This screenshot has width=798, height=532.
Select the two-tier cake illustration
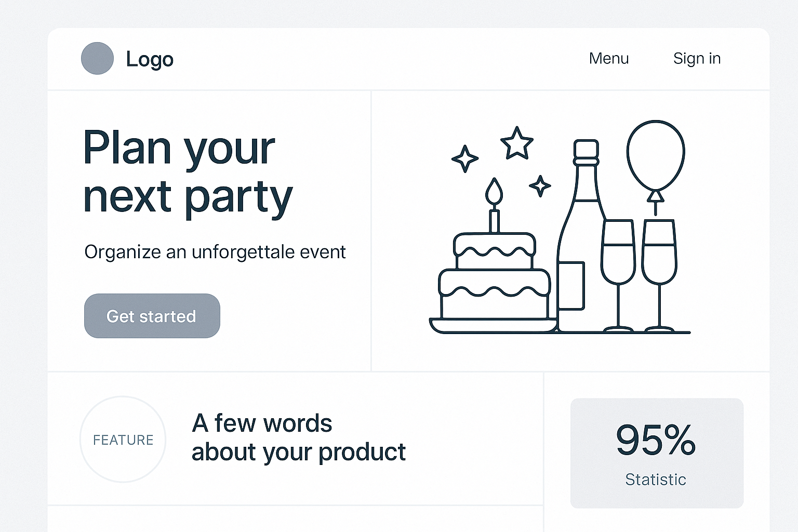(x=494, y=281)
